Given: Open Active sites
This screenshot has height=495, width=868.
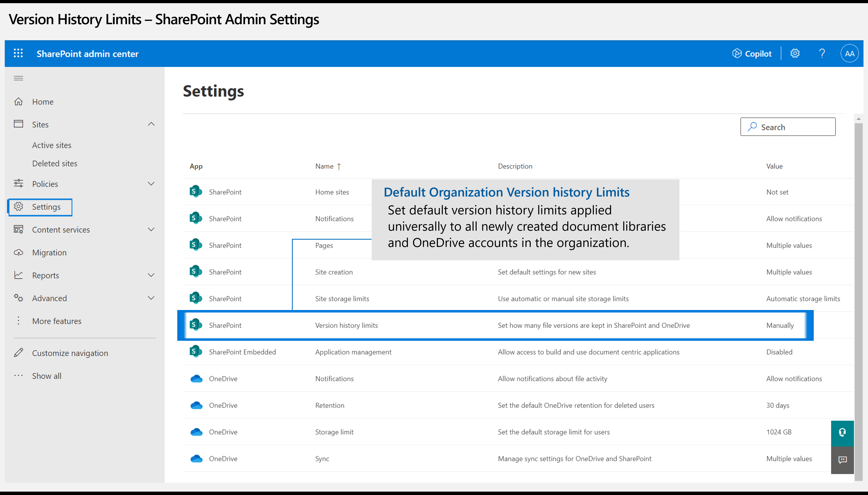Looking at the screenshot, I should (52, 145).
